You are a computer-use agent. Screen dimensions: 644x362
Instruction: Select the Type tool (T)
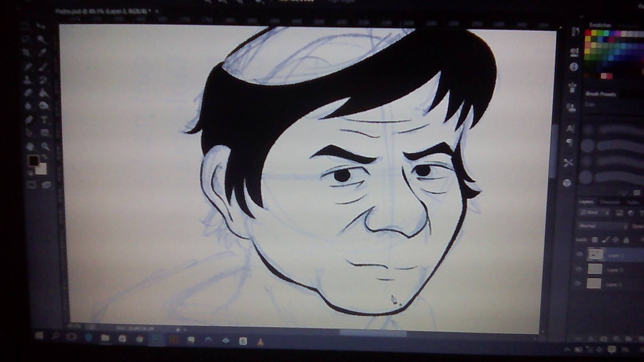pyautogui.click(x=44, y=119)
